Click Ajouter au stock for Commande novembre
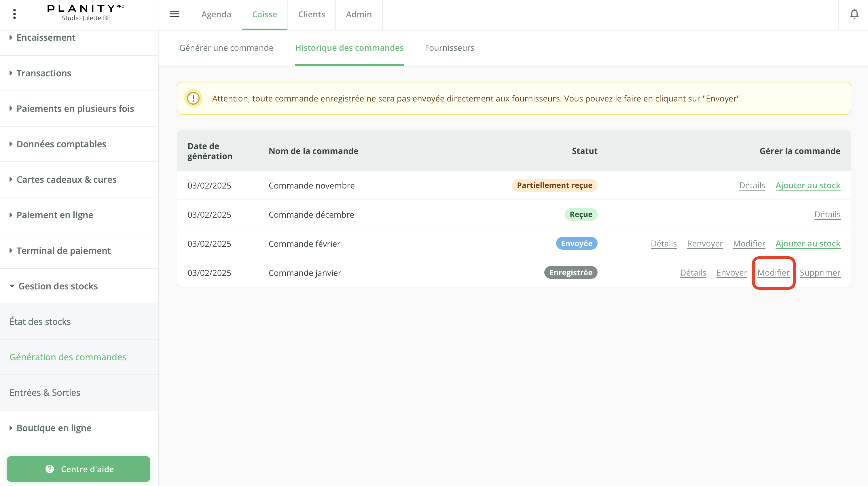Image resolution: width=868 pixels, height=486 pixels. pyautogui.click(x=808, y=185)
